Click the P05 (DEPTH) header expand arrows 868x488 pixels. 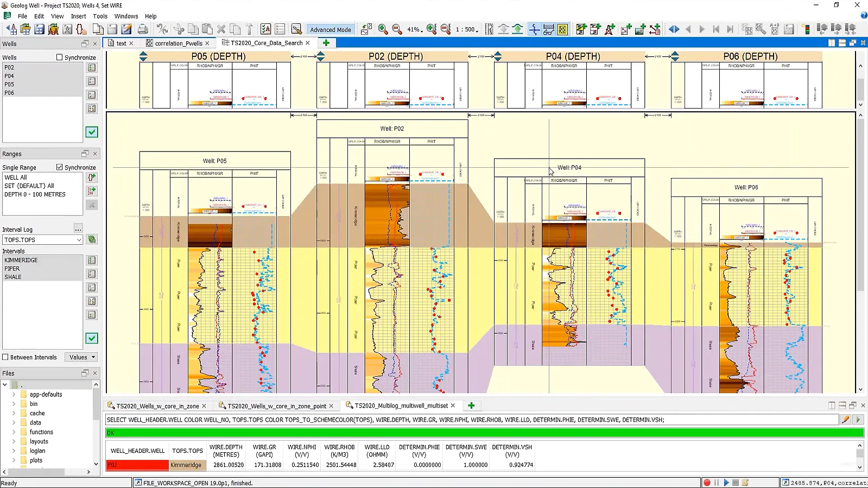pos(143,56)
